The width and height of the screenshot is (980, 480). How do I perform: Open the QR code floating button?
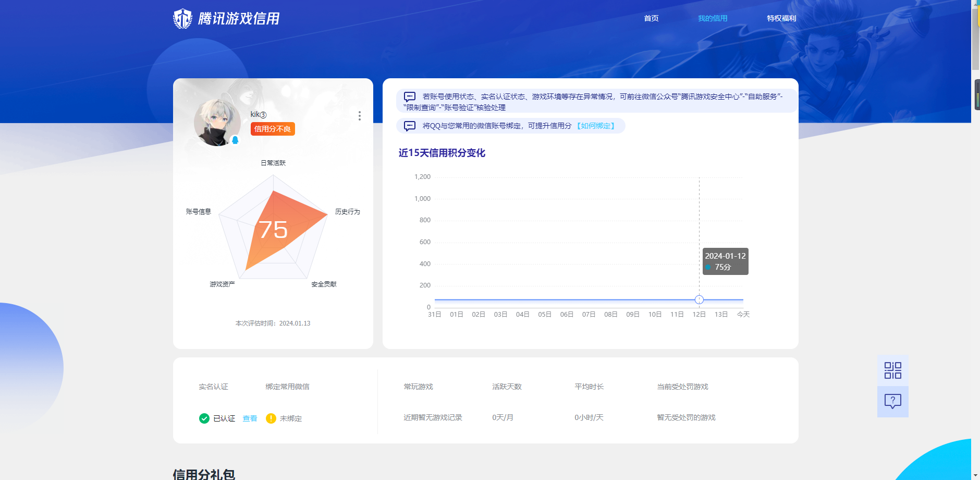click(x=893, y=370)
